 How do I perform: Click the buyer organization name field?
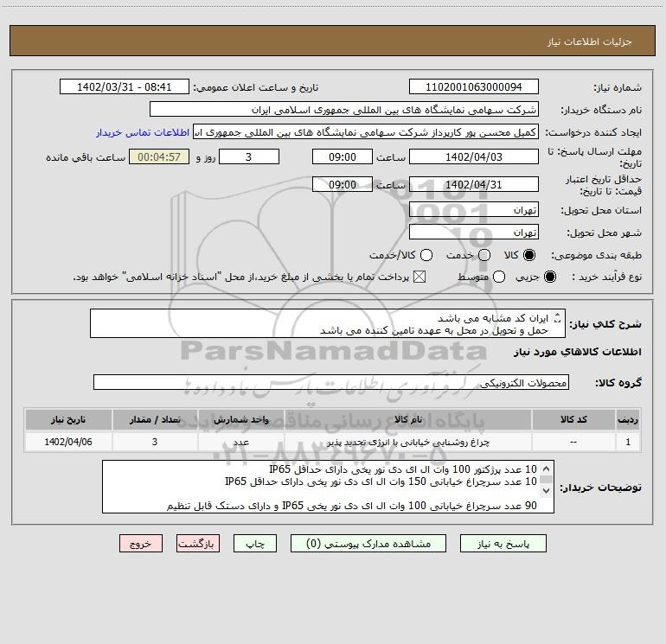344,109
